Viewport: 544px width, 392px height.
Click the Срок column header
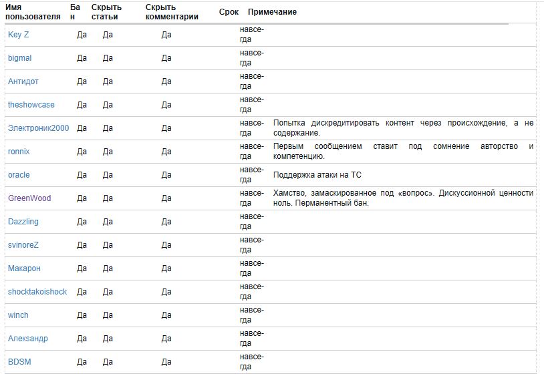tap(229, 12)
